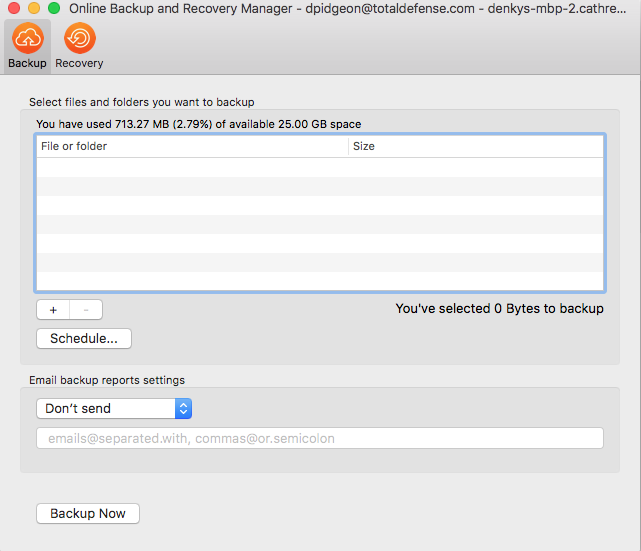Maximize window using the green button
Viewport: 641px width, 551px height.
point(54,8)
